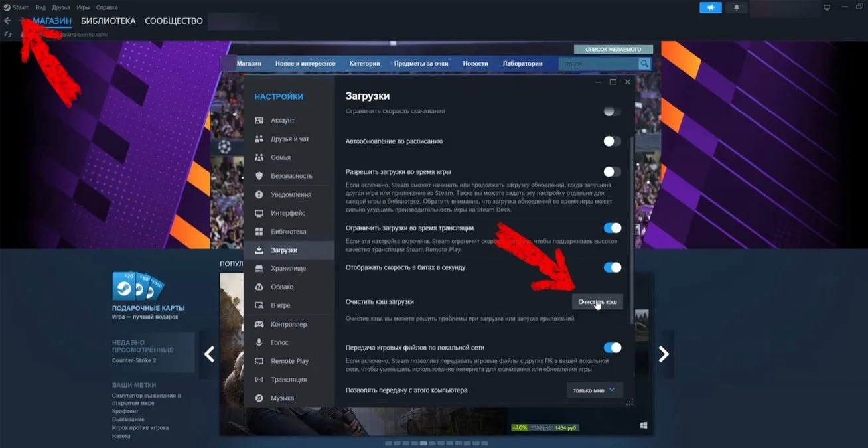
Task: Open the Категории store menu
Action: coord(365,64)
